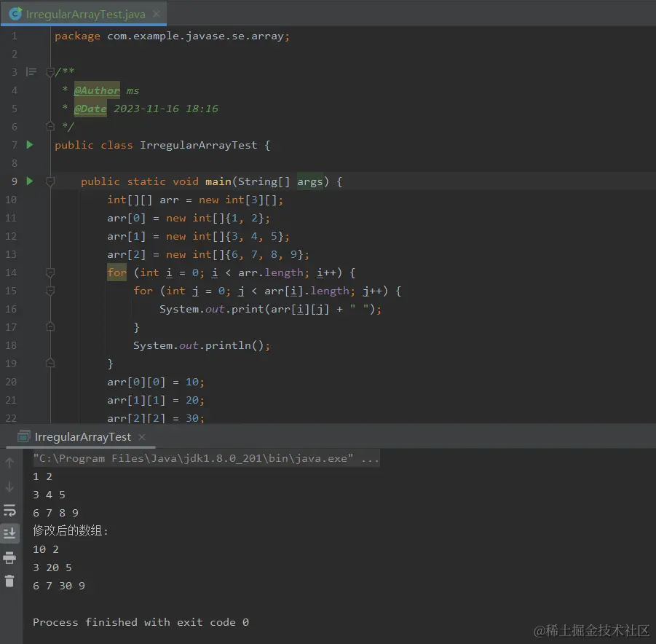Click console output line '6 7 30 9'
656x644 pixels.
tap(59, 586)
